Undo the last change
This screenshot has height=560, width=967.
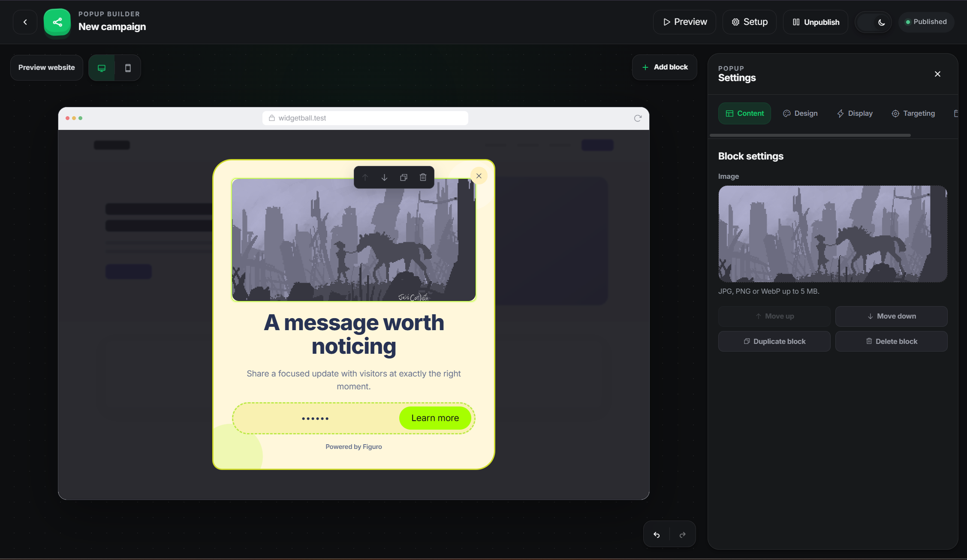point(657,534)
